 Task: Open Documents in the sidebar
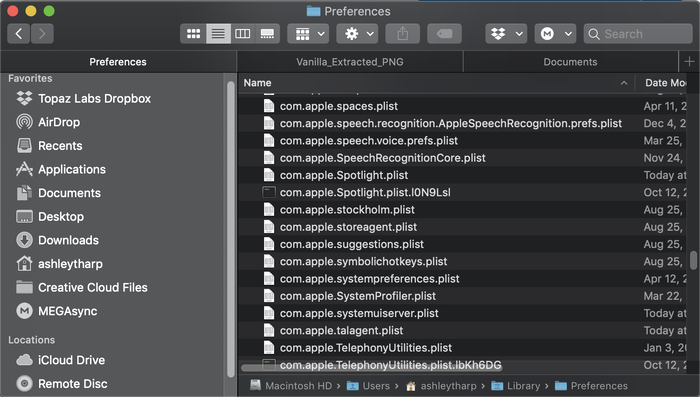click(x=69, y=193)
